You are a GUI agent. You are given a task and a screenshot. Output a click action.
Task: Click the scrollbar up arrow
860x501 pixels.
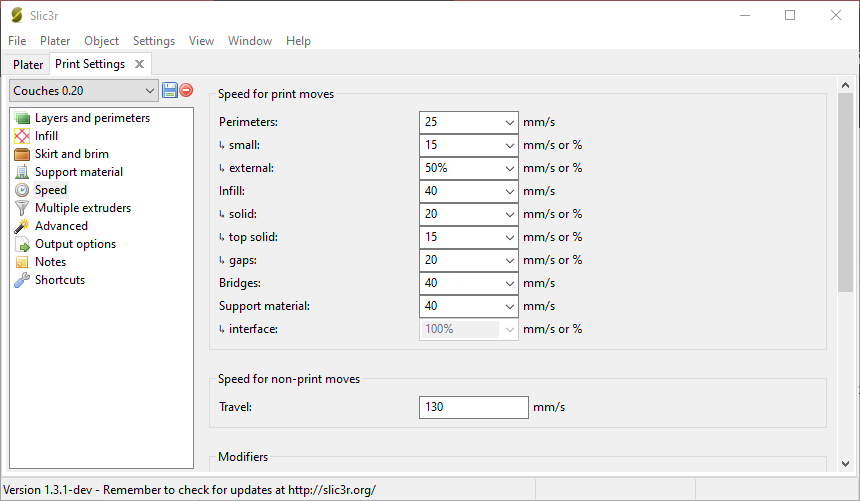845,85
